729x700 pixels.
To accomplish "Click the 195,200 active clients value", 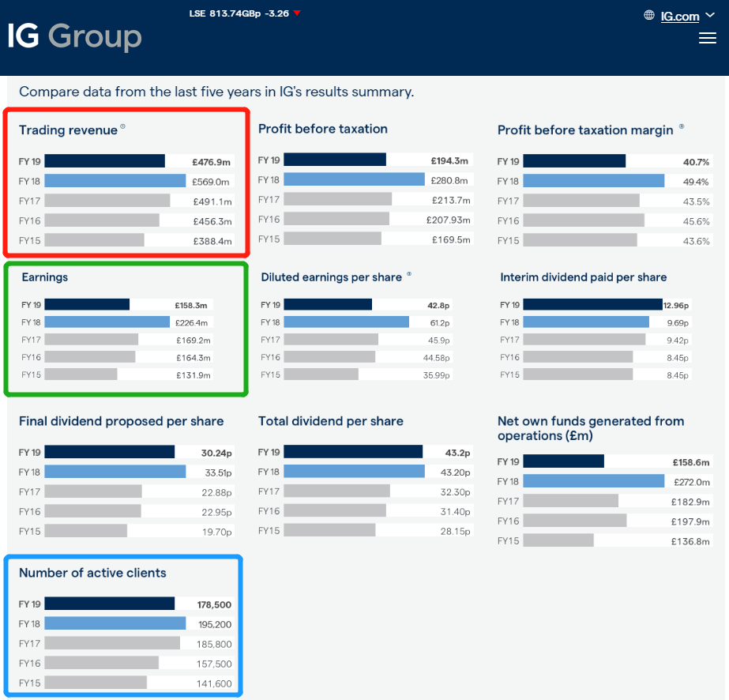I will click(215, 625).
